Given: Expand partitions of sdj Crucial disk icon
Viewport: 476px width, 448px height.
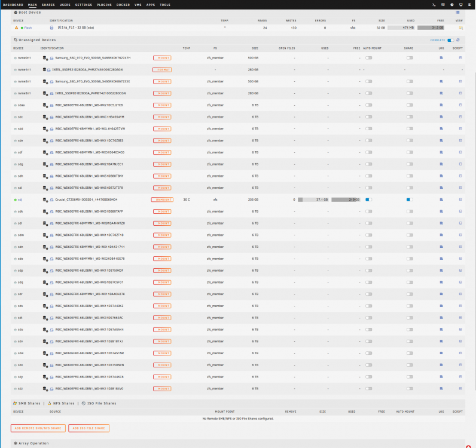Looking at the screenshot, I should pos(51,200).
